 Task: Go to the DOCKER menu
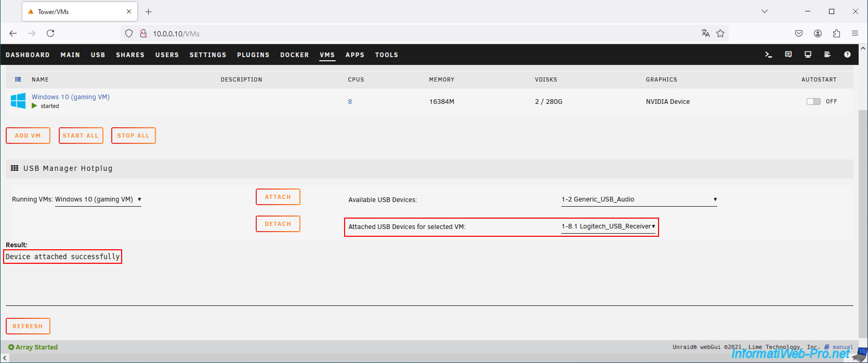(x=294, y=55)
